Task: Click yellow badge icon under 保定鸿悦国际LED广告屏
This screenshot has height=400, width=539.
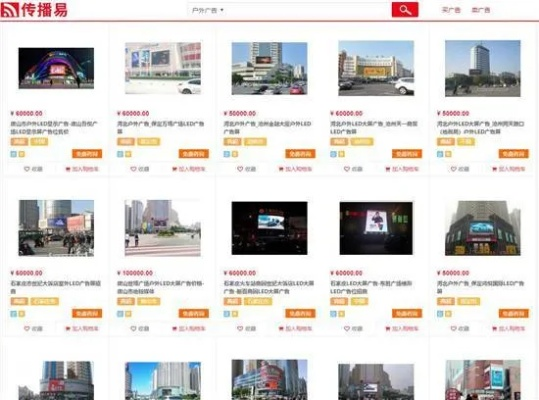Action: tap(448, 314)
